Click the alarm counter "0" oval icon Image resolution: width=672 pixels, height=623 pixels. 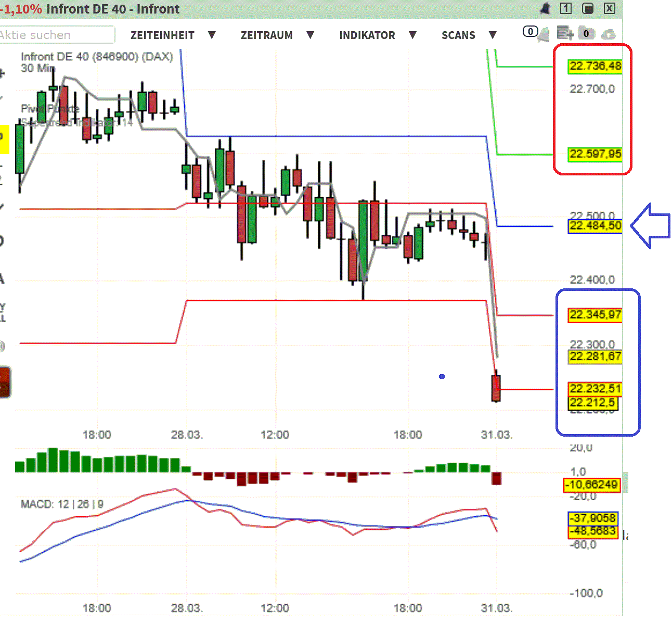(530, 32)
